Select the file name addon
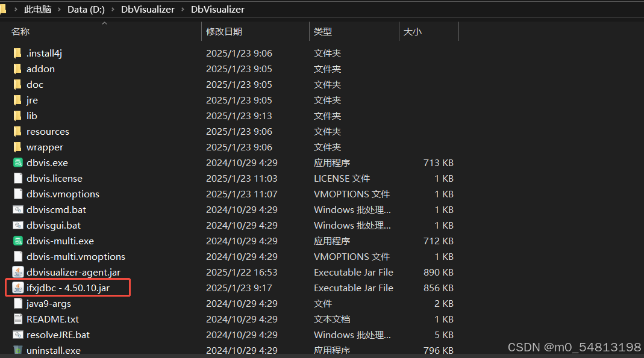The height and width of the screenshot is (358, 644). [x=40, y=69]
